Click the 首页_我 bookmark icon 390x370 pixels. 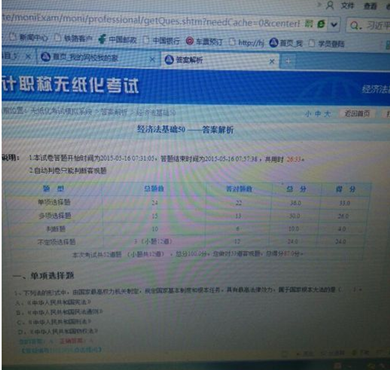pos(274,42)
